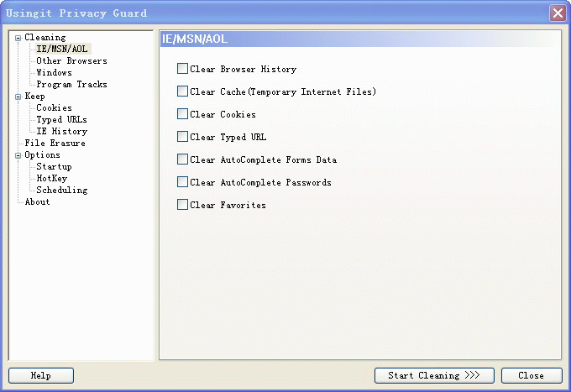Screen dimensions: 571x392
Task: Collapse the Options tree node
Action: pos(18,155)
